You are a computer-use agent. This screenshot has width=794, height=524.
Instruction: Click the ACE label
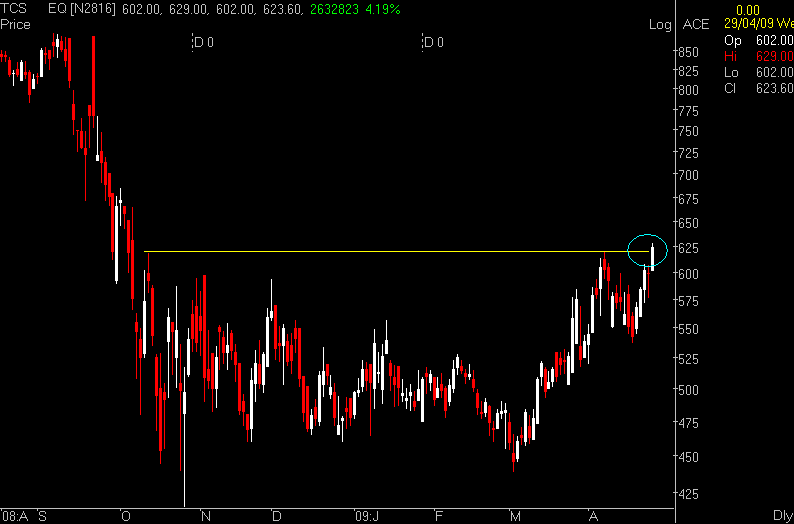696,24
